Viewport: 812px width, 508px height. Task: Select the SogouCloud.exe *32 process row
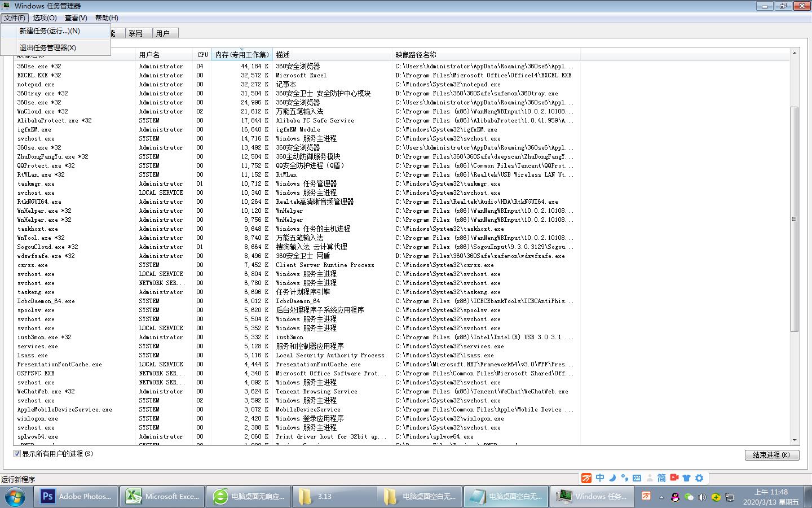click(298, 247)
